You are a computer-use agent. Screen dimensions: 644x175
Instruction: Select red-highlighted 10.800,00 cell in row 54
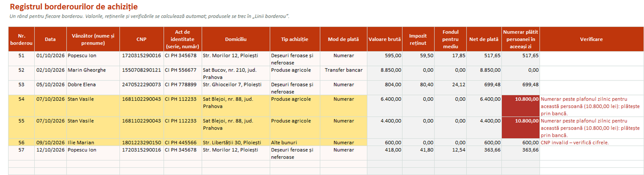[521, 106]
